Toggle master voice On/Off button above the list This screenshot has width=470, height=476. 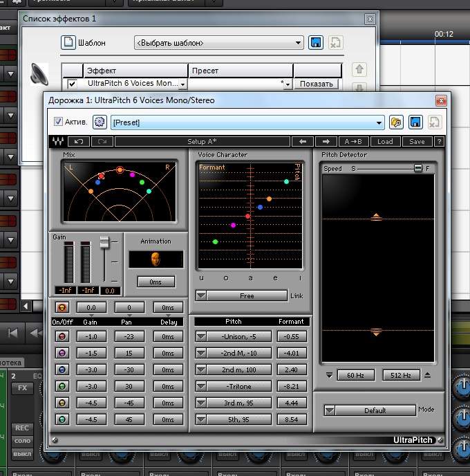tap(62, 307)
